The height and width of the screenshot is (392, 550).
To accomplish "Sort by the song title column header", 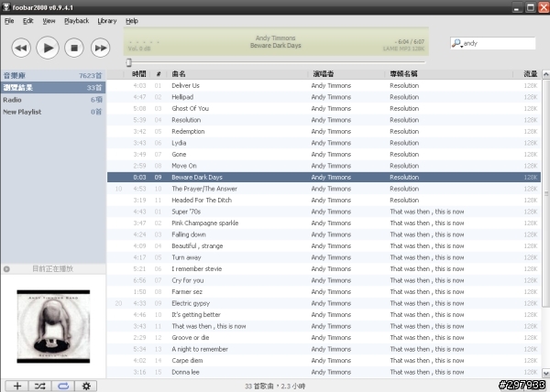I will 237,74.
